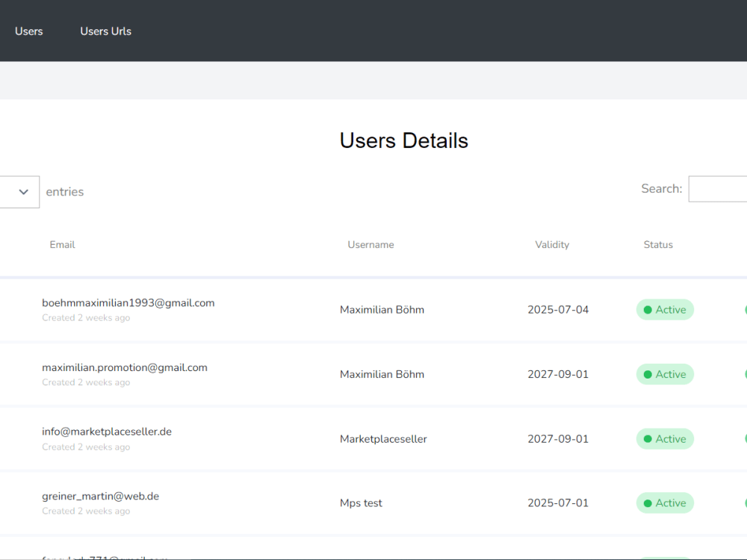Click the Active badge for the 2027-09-01 Marketplaceseller row
The width and height of the screenshot is (747, 560).
665,438
